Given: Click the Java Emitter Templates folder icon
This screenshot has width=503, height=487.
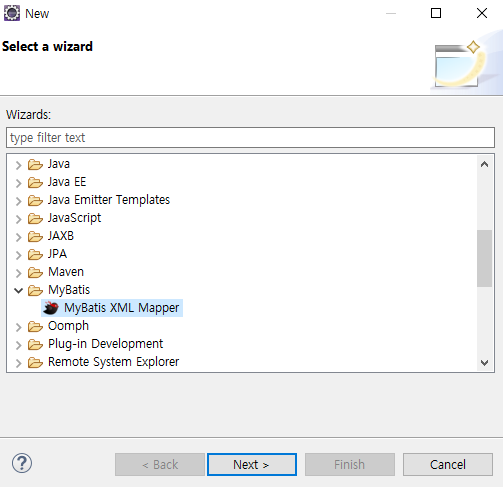Looking at the screenshot, I should (x=35, y=200).
